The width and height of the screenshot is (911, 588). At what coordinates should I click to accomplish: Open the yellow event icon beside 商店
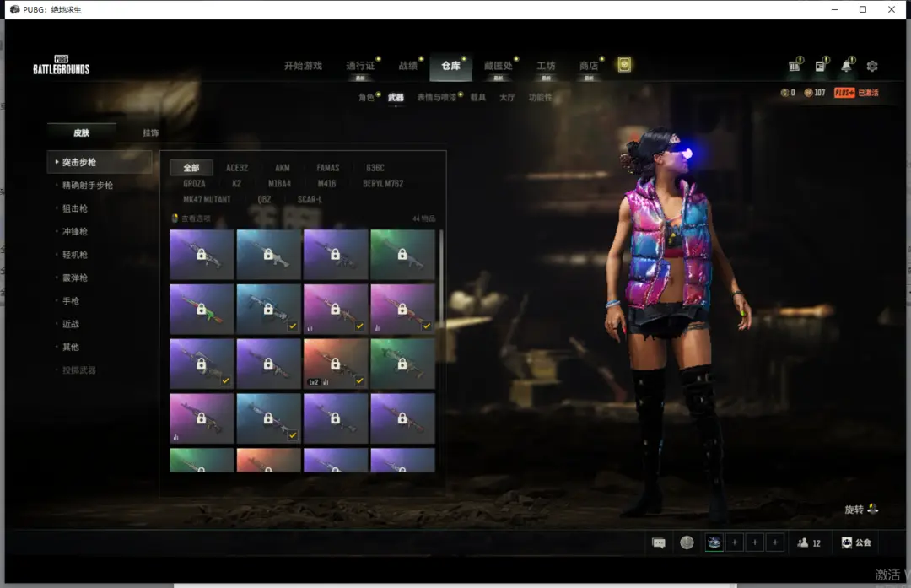pos(624,64)
